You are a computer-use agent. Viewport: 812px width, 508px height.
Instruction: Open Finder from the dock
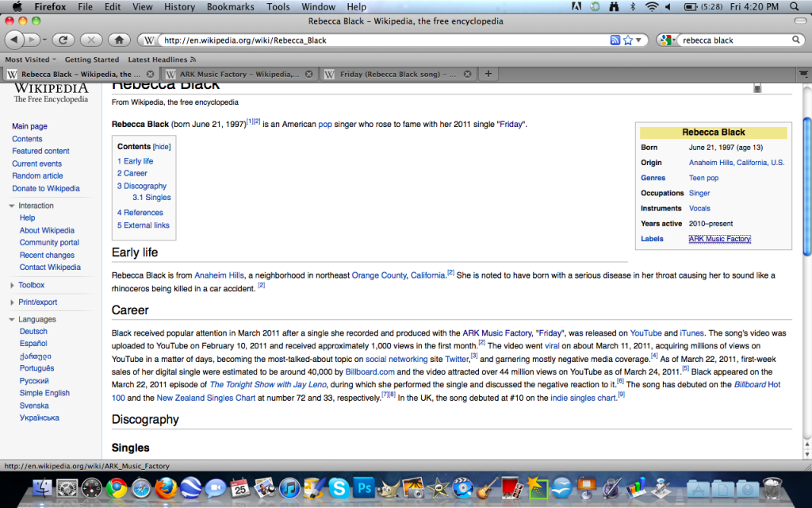43,488
